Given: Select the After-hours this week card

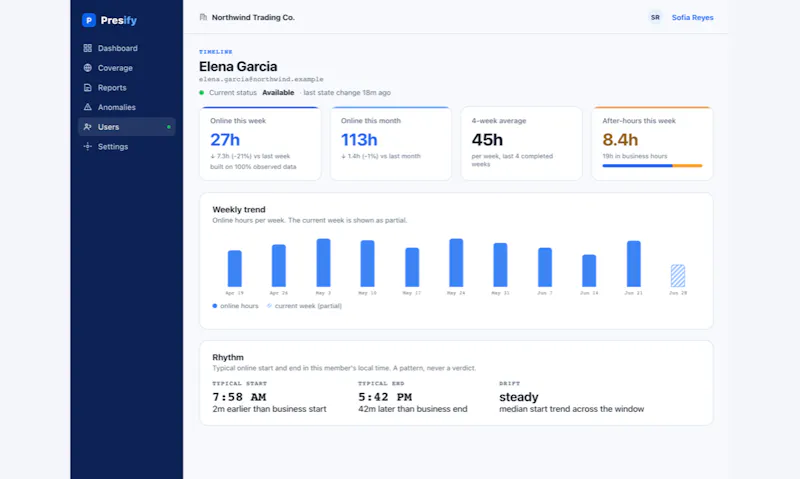Looking at the screenshot, I should pos(652,143).
